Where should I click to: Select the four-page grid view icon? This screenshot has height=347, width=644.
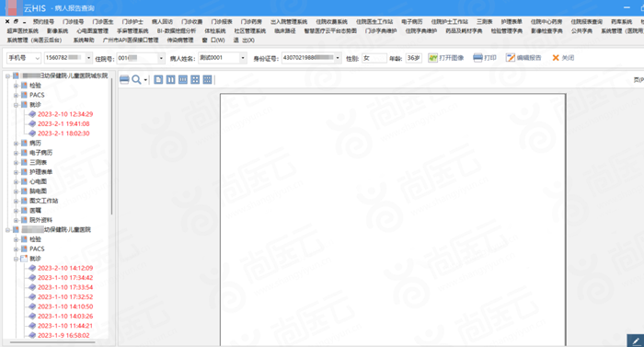[x=195, y=80]
